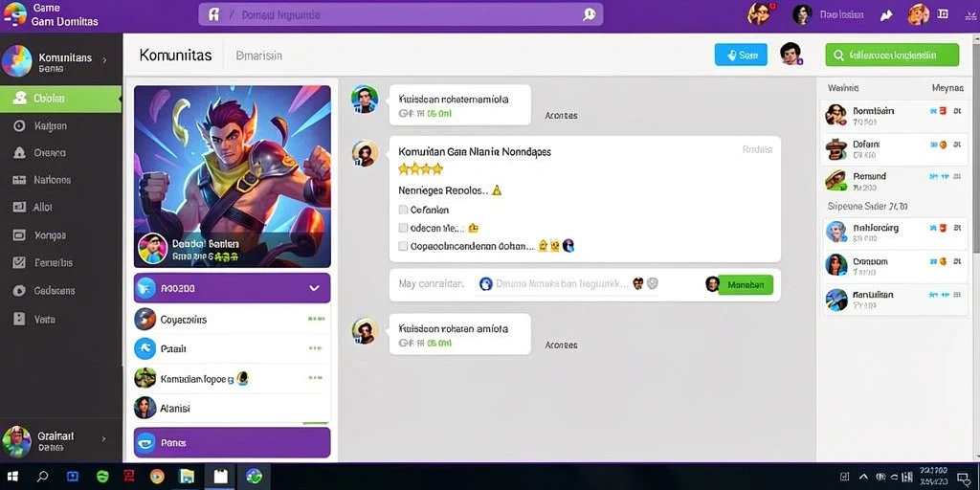This screenshot has width=980, height=490.
Task: Click the speech-bubble search icon in the top bar
Action: 589,15
